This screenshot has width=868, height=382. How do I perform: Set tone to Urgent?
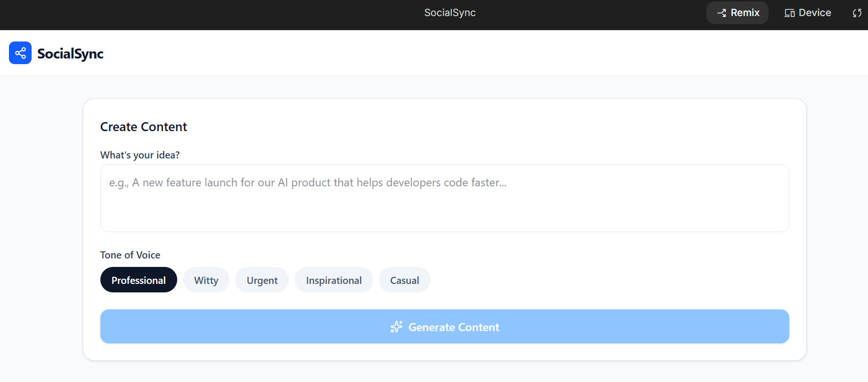[262, 280]
